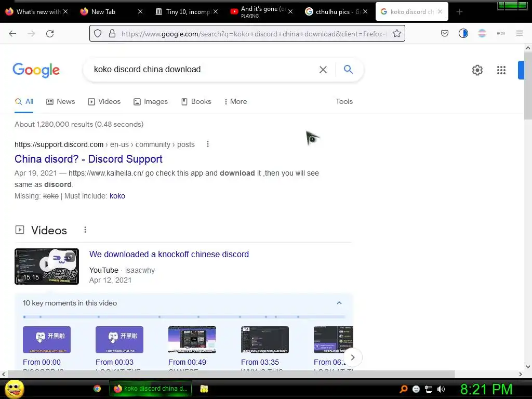This screenshot has height=399, width=532.
Task: Select the Videos search filter
Action: (104, 101)
